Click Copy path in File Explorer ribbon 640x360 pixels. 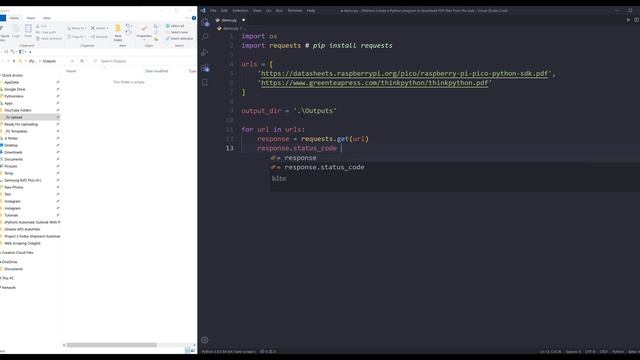click(x=46, y=32)
